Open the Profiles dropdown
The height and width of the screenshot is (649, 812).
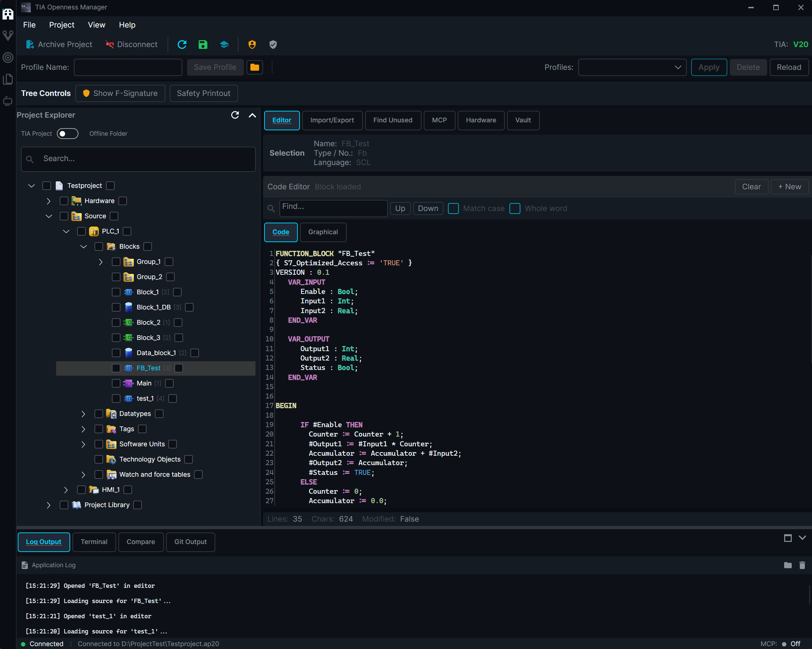(x=632, y=67)
